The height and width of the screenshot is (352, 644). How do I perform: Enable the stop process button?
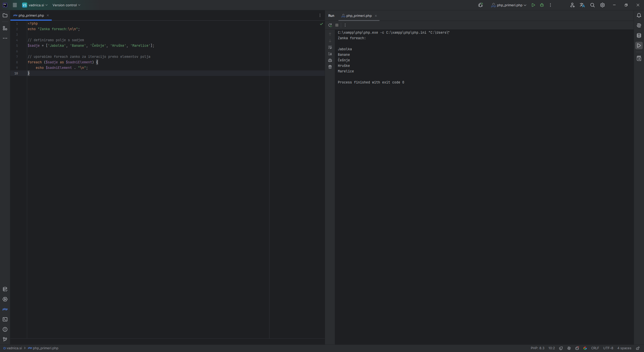click(x=337, y=25)
